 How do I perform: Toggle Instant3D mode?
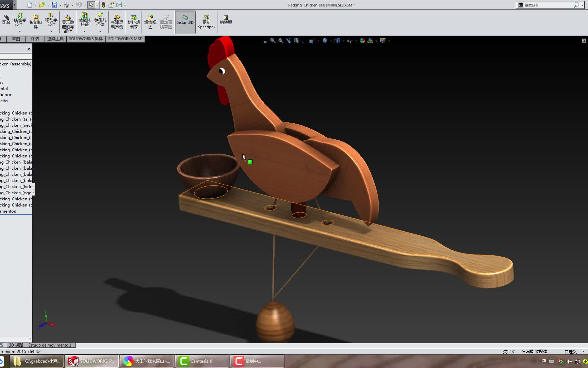tap(185, 22)
